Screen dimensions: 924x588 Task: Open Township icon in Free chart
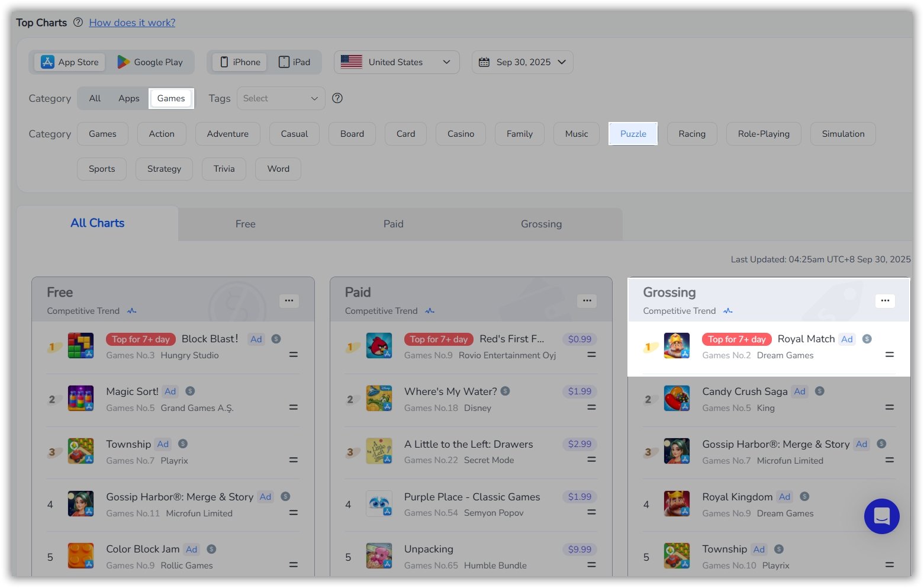pyautogui.click(x=81, y=451)
